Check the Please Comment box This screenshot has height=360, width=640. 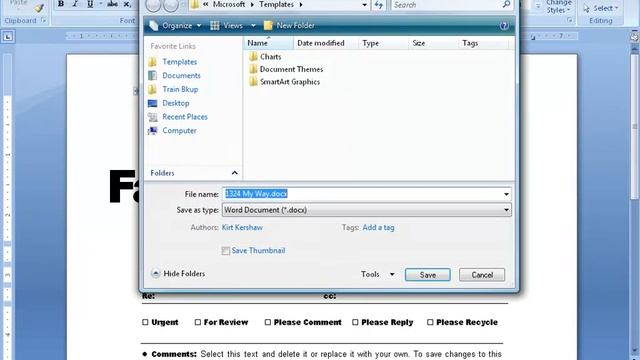click(x=268, y=322)
